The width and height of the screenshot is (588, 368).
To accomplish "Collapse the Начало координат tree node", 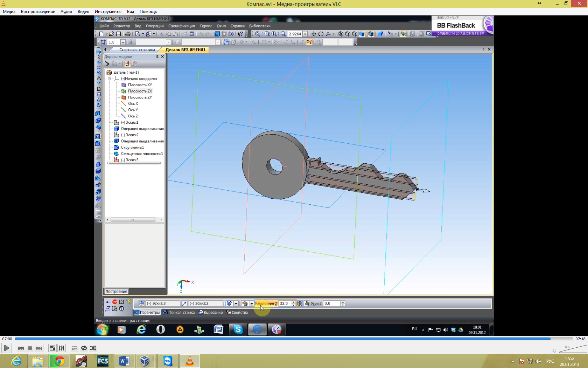I will click(x=109, y=79).
